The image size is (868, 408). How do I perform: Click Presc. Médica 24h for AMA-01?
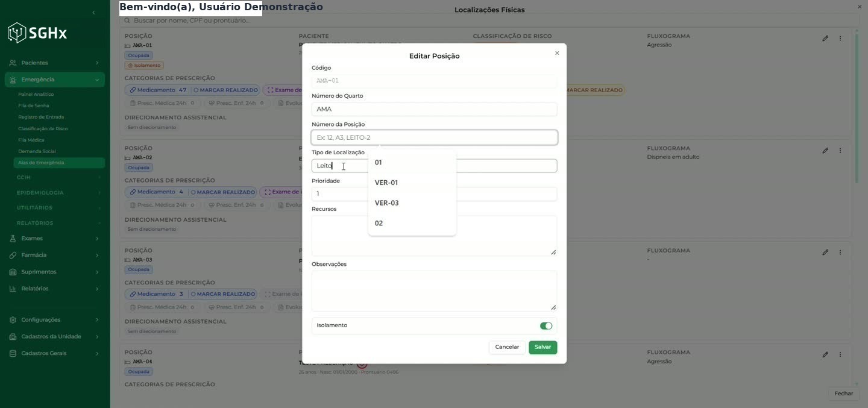[162, 103]
